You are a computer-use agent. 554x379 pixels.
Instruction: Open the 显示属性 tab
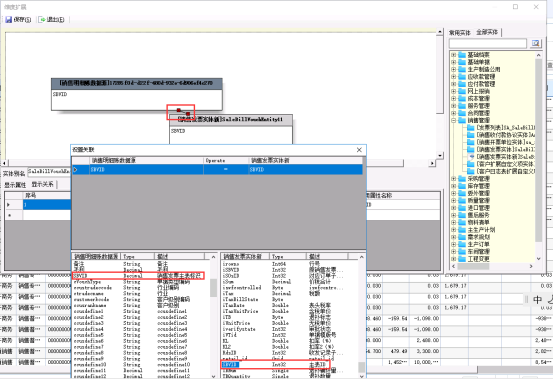click(x=15, y=185)
